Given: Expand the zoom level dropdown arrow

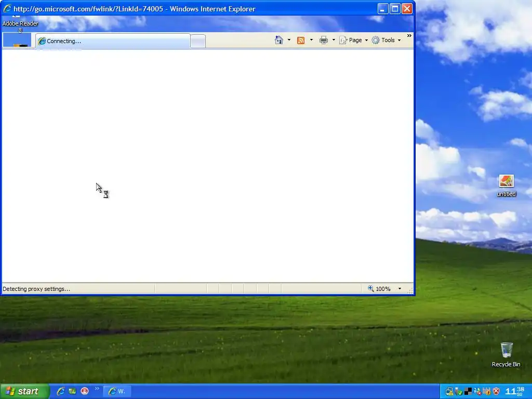Looking at the screenshot, I should [x=400, y=289].
